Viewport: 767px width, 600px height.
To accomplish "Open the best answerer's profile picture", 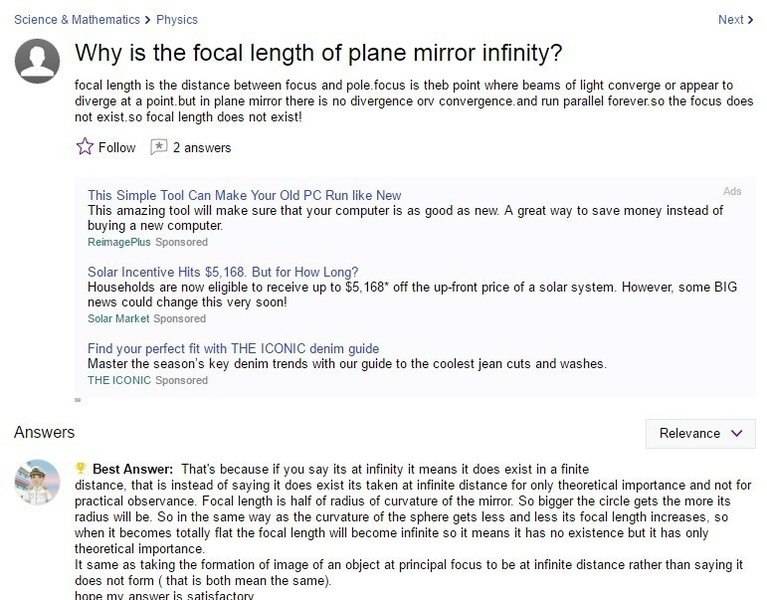I will click(x=37, y=482).
